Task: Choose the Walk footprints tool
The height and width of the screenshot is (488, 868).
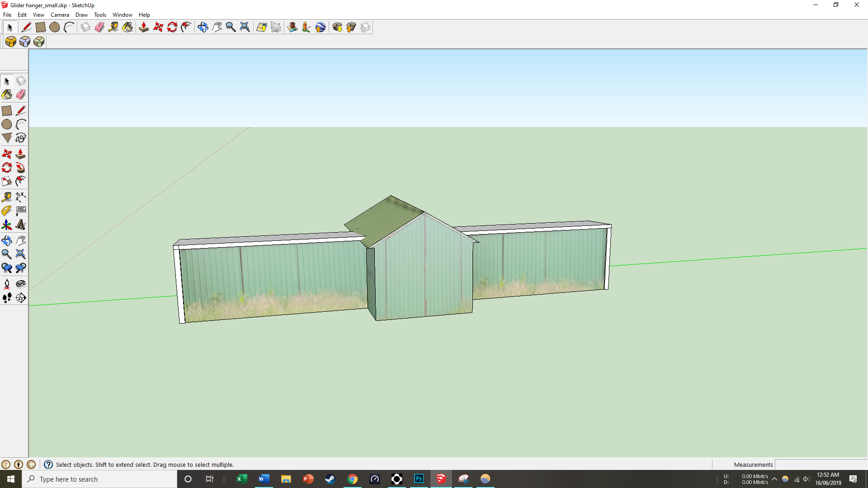Action: [7, 298]
